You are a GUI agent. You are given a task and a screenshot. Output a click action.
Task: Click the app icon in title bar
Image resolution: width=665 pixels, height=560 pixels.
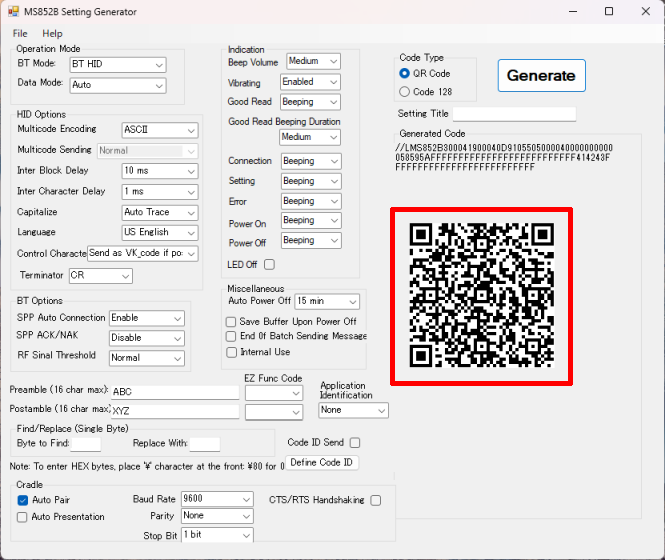14,11
